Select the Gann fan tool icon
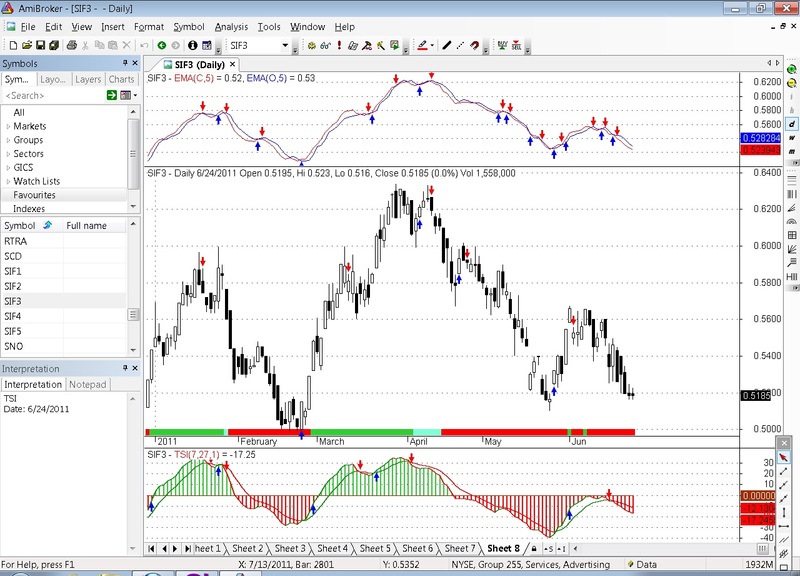The height and width of the screenshot is (576, 800). [791, 249]
